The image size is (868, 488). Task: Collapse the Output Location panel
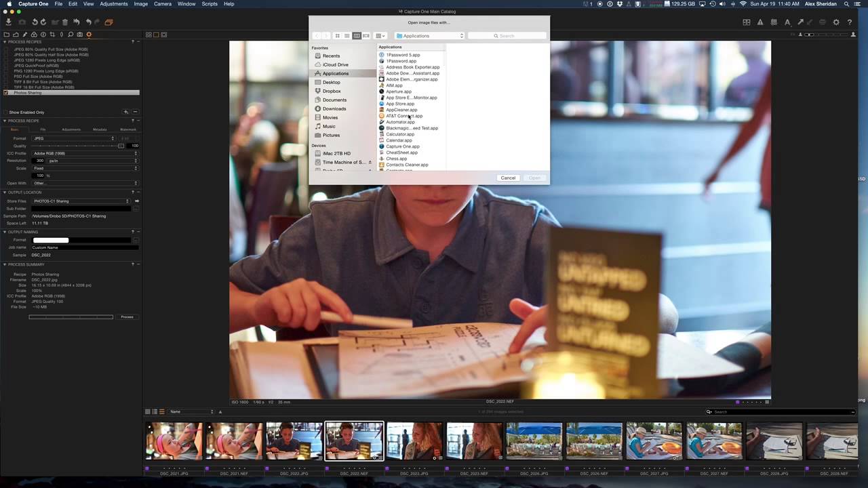click(5, 192)
